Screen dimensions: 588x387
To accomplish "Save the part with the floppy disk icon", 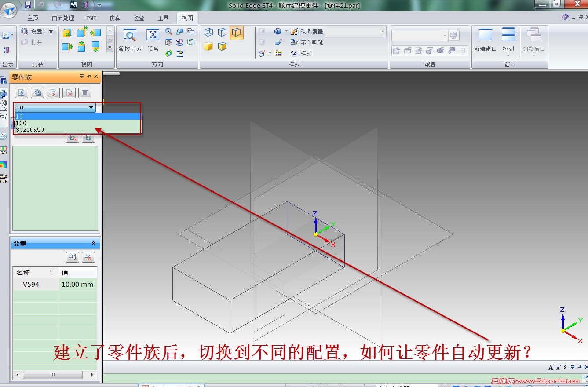I will point(28,5).
